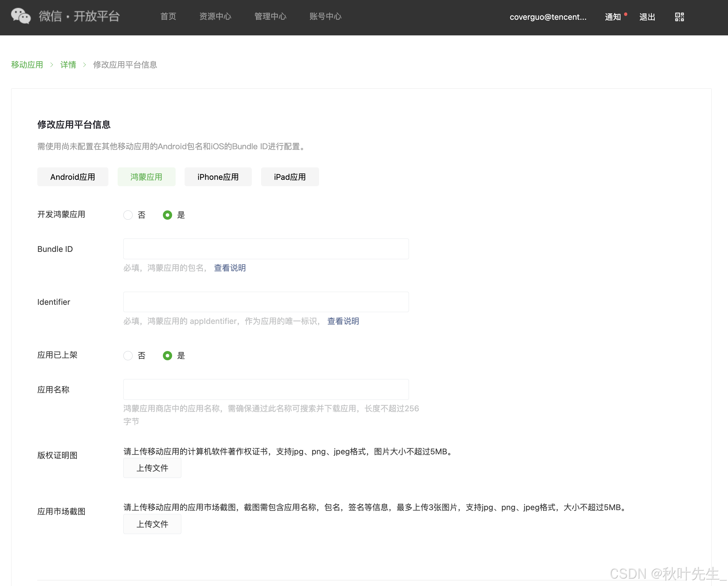Focus the Bundle ID input field
This screenshot has width=728, height=586.
click(x=266, y=249)
